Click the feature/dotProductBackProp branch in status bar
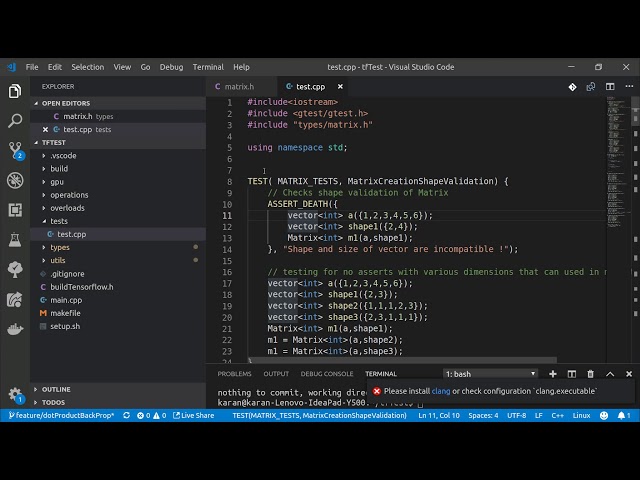This screenshot has height=480, width=640. (x=61, y=416)
